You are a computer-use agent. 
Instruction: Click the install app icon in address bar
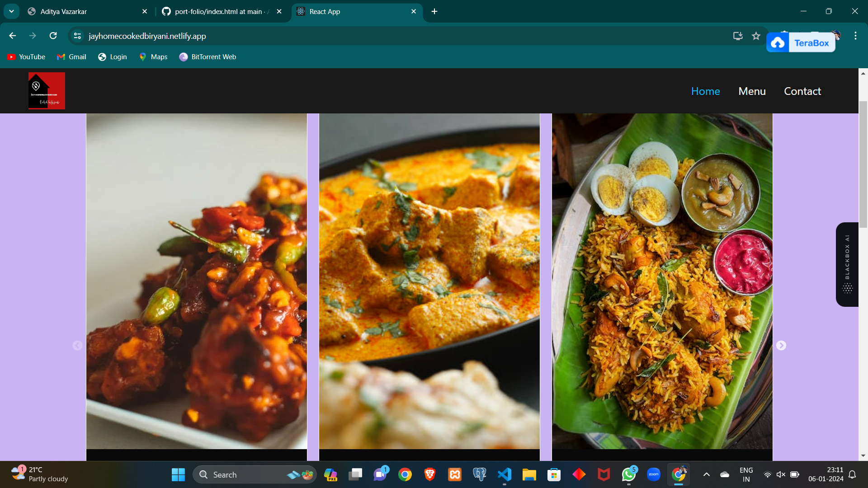(738, 36)
